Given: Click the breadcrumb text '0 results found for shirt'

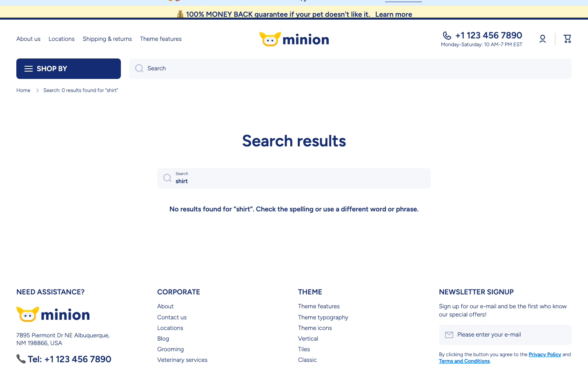Looking at the screenshot, I should [81, 90].
